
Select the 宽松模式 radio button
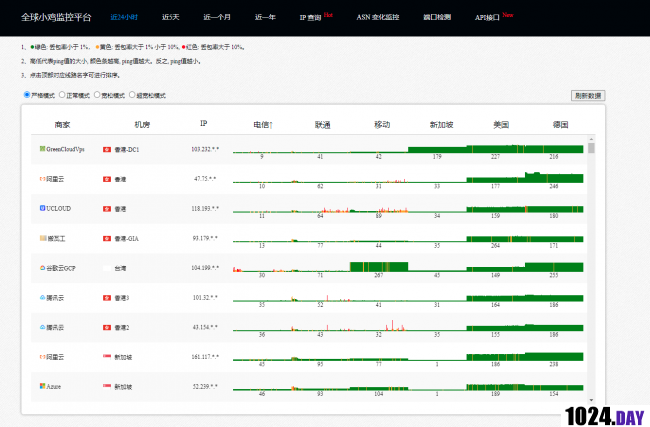point(97,95)
